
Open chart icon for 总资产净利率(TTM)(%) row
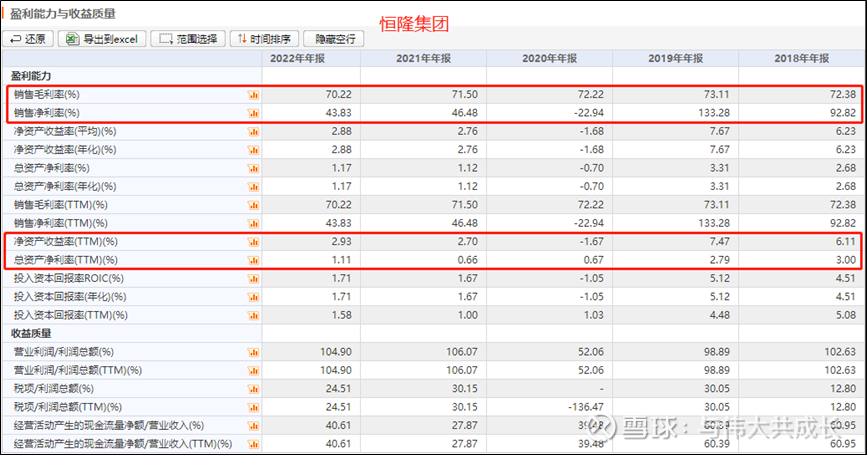click(x=253, y=260)
